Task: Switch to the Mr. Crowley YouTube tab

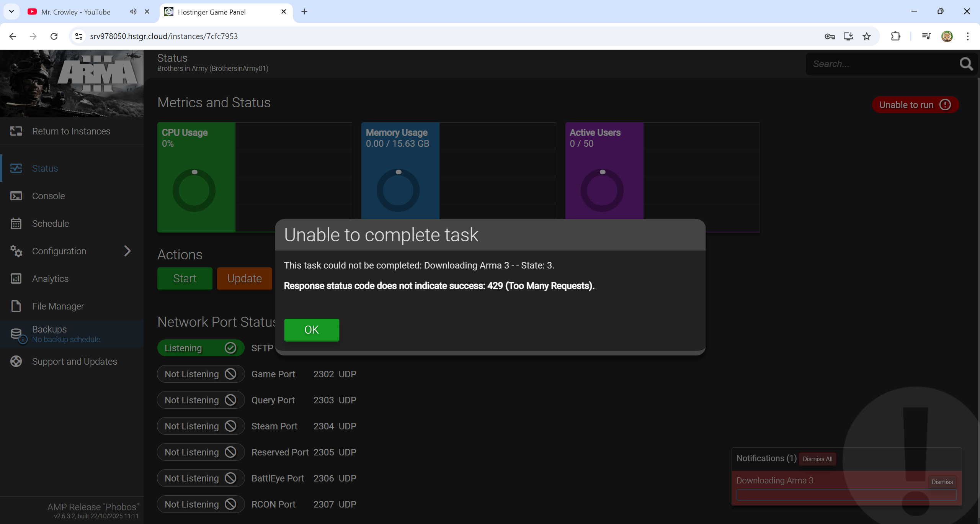Action: pos(76,12)
